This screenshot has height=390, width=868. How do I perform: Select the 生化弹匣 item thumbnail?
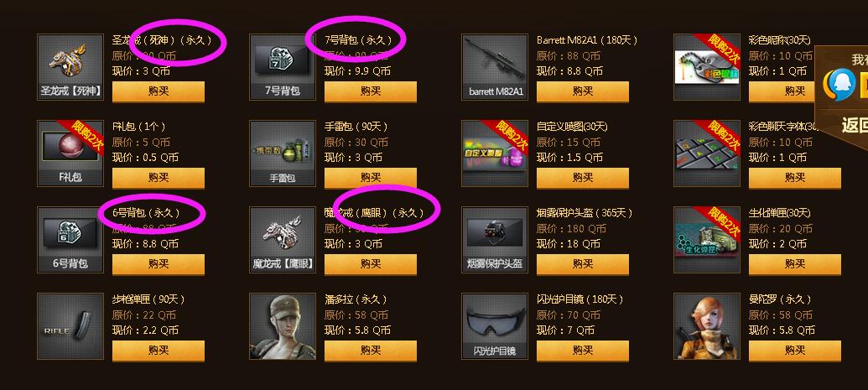click(707, 240)
